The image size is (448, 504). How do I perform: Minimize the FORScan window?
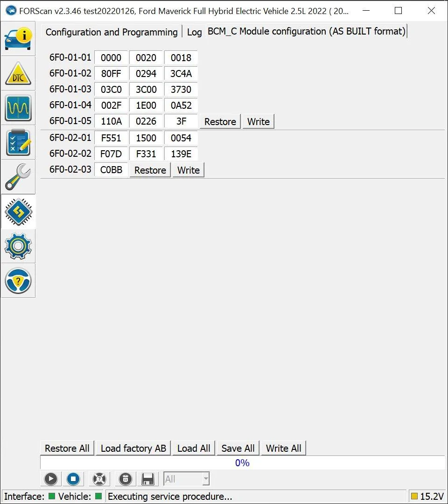click(366, 11)
